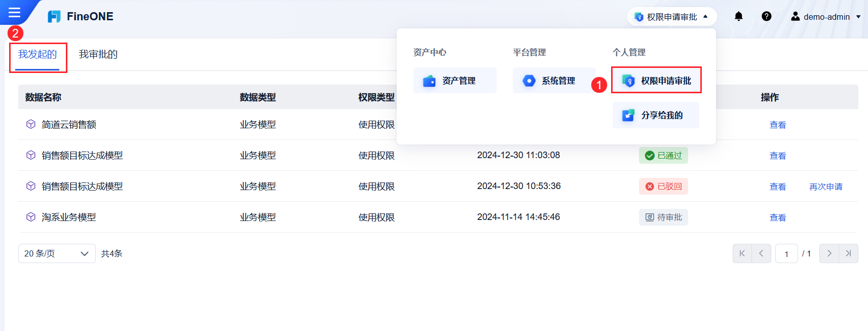Click the timestamp 2024-12-30 11:03:08
868x331 pixels.
[x=518, y=155]
